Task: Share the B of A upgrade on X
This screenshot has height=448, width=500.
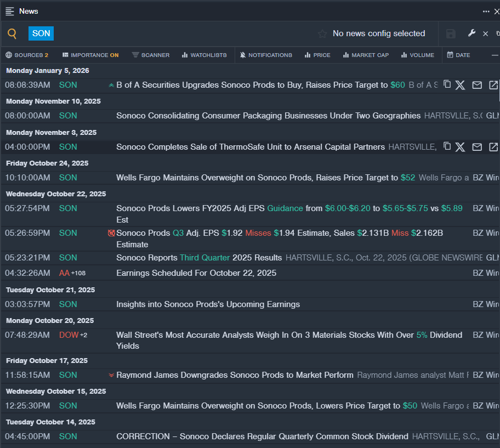Action: coord(460,85)
